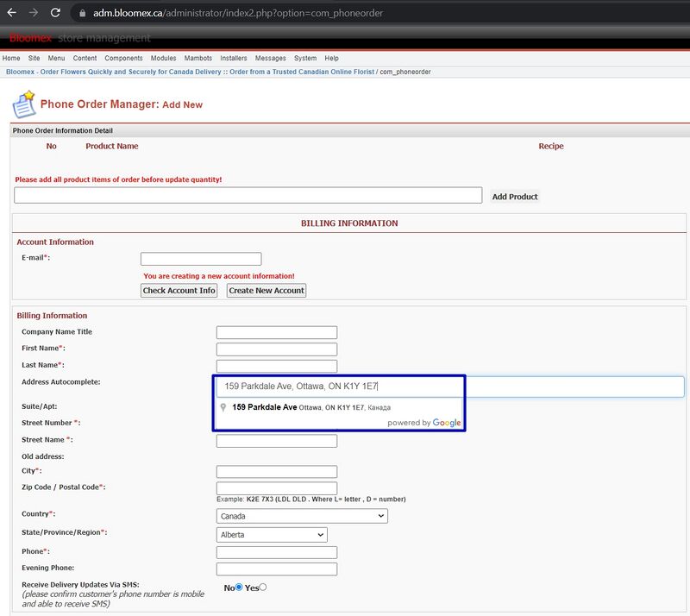Click the Add Product button
Image resolution: width=690 pixels, height=616 pixels.
point(515,197)
